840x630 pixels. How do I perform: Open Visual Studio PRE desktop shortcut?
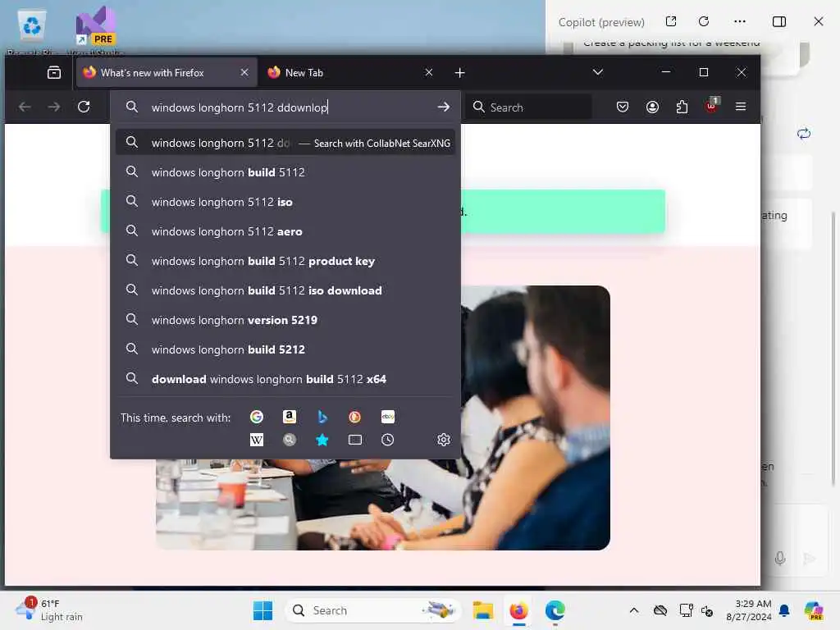(95, 30)
